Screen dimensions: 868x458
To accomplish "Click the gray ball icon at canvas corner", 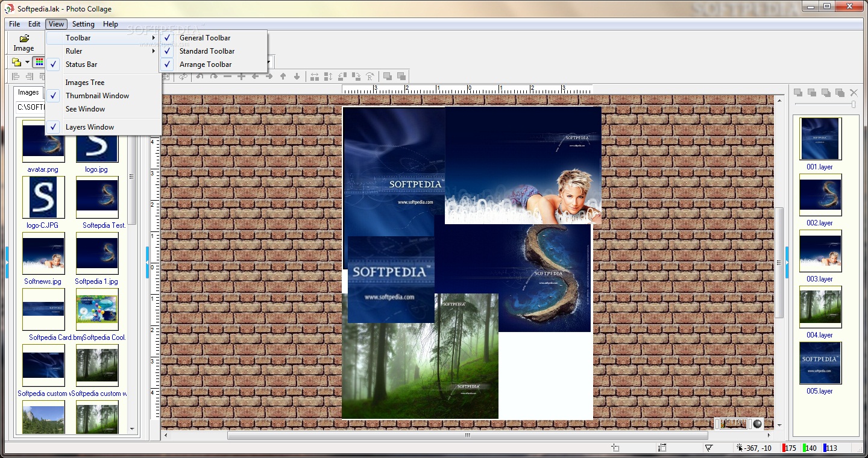I will coord(757,424).
